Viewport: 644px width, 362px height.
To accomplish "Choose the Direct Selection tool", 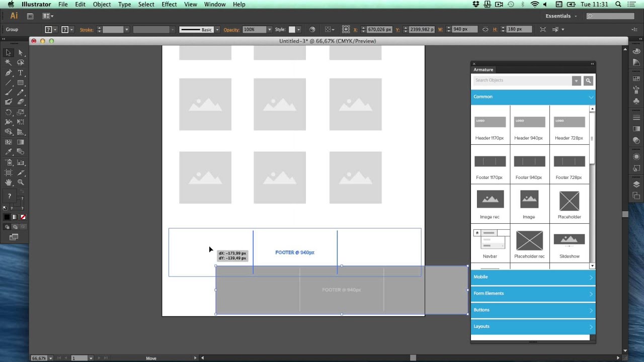I will [x=21, y=53].
